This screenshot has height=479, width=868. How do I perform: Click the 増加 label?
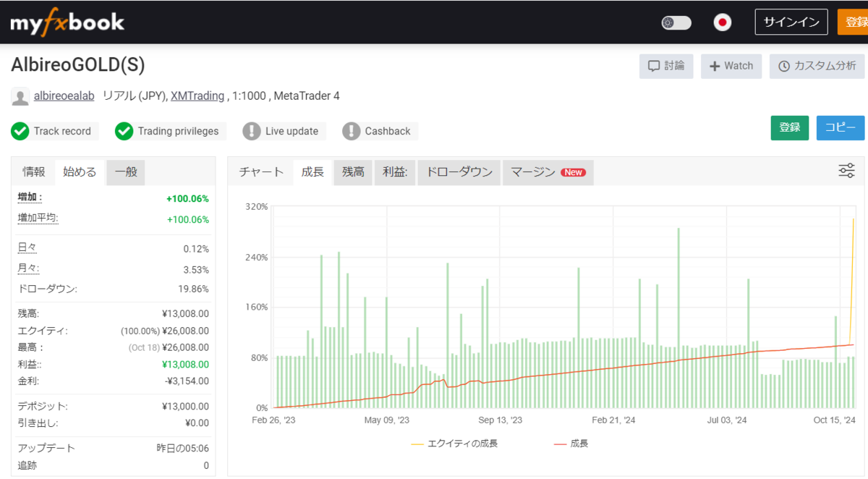pos(30,198)
